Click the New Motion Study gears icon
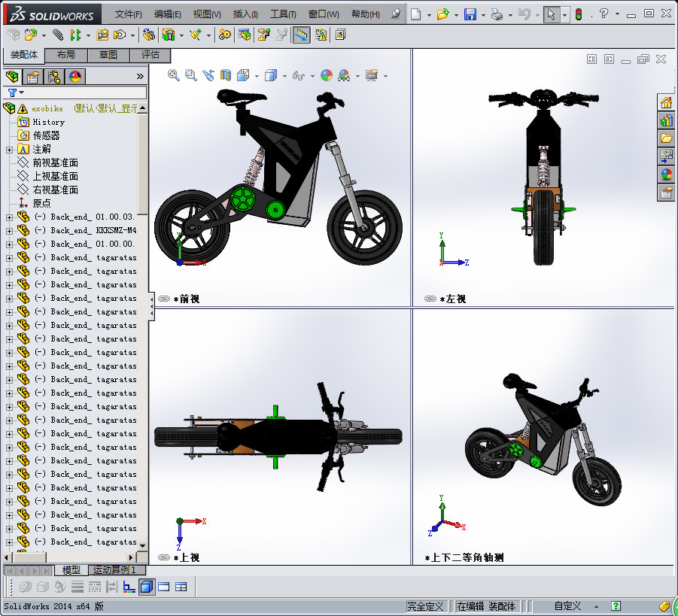This screenshot has width=678, height=616. coord(224,35)
